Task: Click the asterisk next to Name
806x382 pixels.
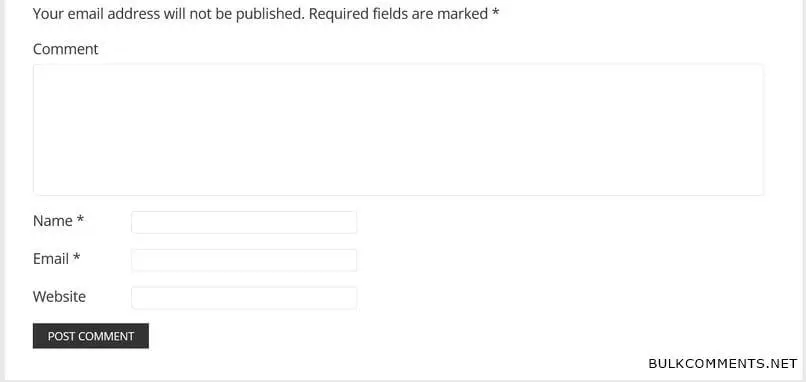Action: pos(80,220)
